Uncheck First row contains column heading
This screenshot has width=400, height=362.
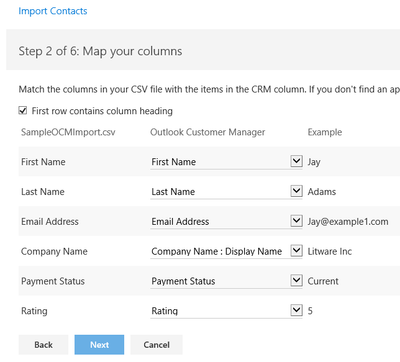[23, 110]
